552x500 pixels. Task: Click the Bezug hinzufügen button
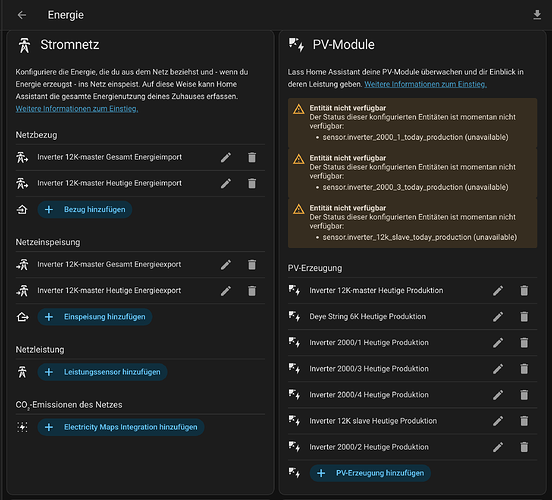pos(85,210)
